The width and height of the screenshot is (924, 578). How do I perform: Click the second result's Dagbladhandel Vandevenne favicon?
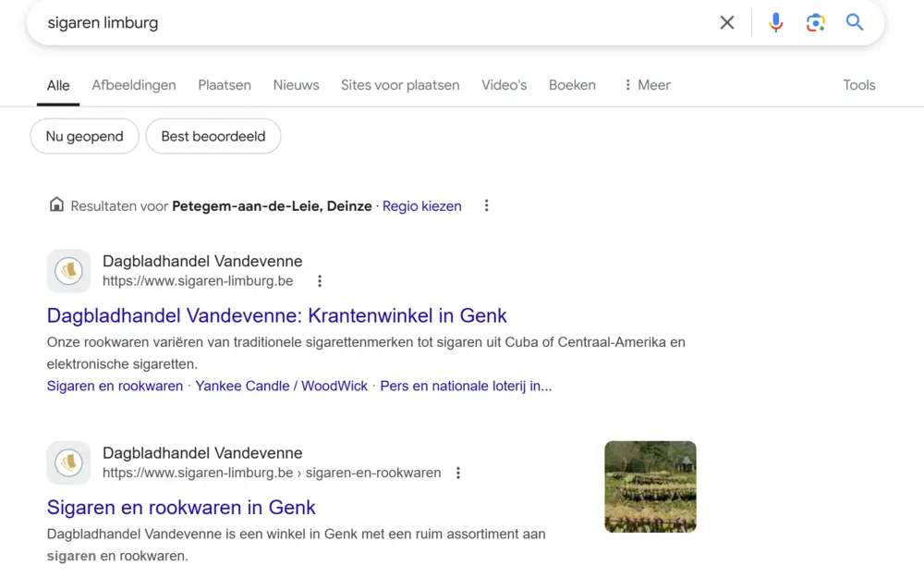click(x=69, y=463)
